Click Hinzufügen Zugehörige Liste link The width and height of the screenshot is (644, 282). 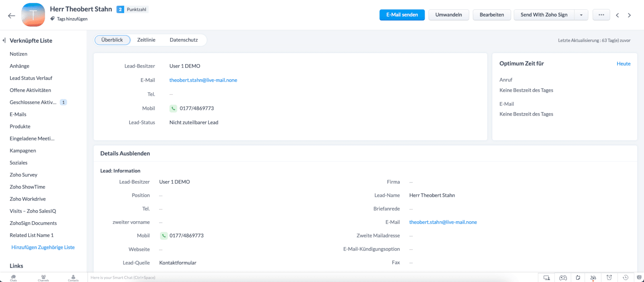[x=43, y=247]
